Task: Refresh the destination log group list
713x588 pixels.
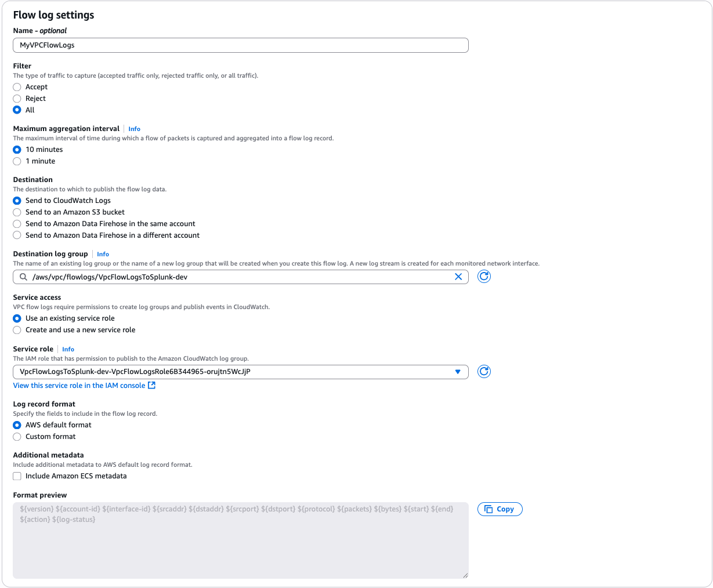Action: [x=484, y=277]
